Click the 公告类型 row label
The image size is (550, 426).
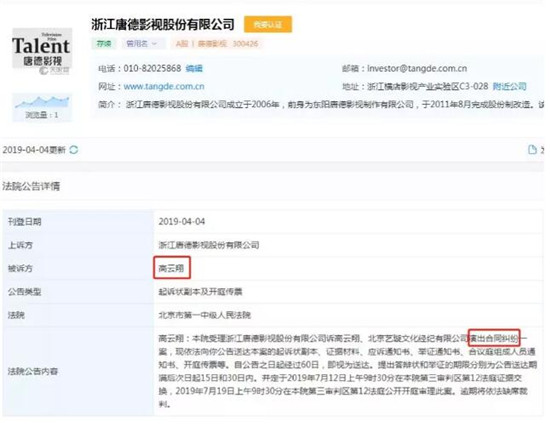[25, 292]
